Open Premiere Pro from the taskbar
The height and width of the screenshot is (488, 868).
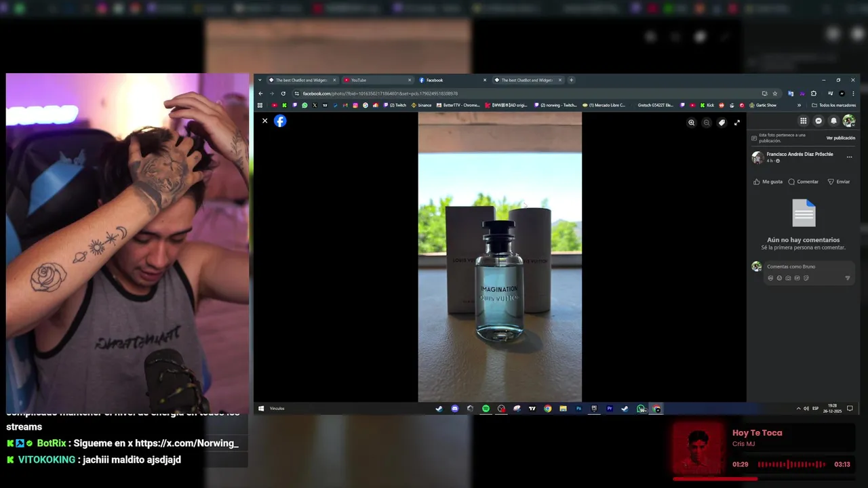point(610,409)
